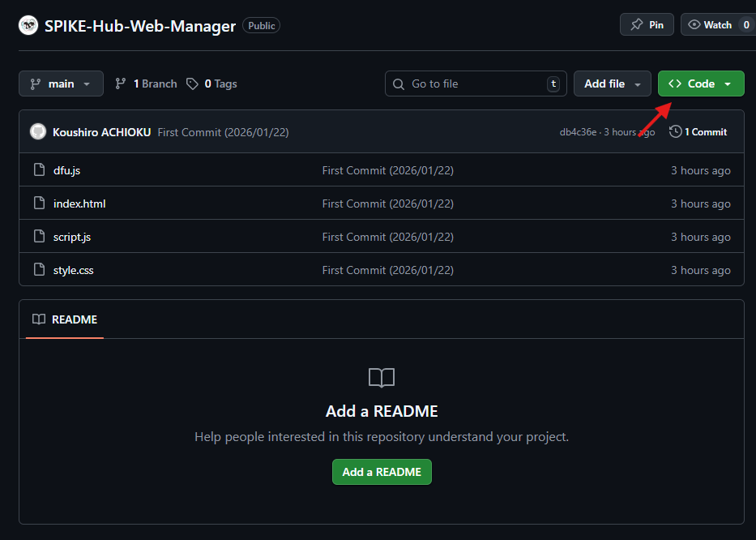Open the latest commit message First Commit in header
Screen dimensions: 756x540
[x=223, y=132]
